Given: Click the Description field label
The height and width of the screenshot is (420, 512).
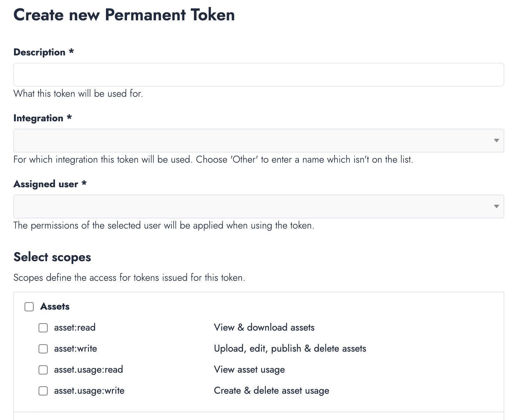Looking at the screenshot, I should point(39,52).
